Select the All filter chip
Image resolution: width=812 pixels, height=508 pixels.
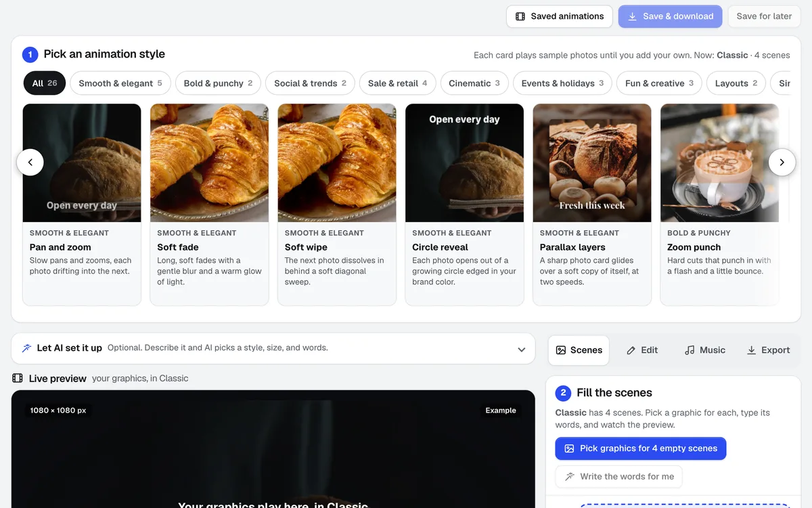pyautogui.click(x=45, y=83)
